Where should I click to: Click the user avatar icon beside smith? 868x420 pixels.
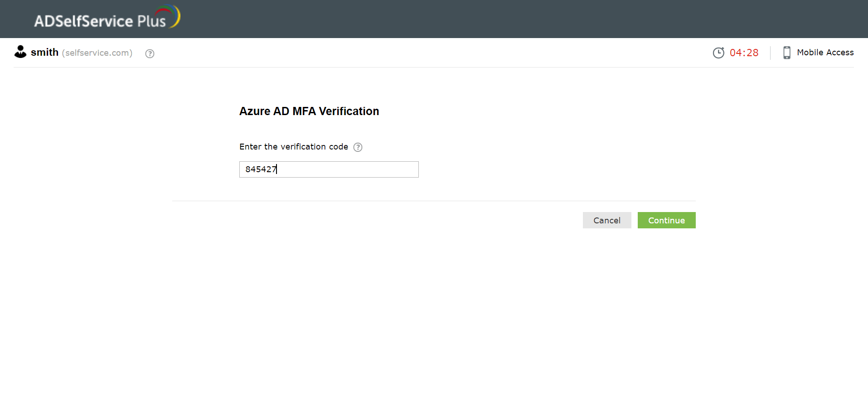[20, 52]
